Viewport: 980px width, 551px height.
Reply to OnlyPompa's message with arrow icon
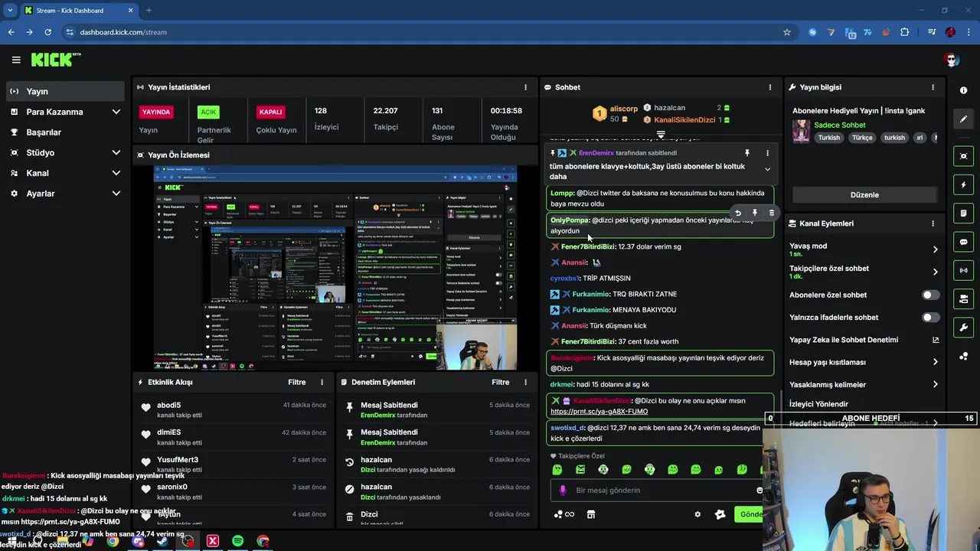[x=738, y=213]
